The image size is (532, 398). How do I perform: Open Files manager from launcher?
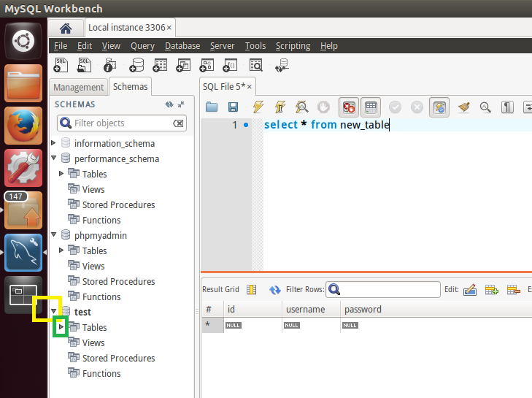pyautogui.click(x=23, y=83)
